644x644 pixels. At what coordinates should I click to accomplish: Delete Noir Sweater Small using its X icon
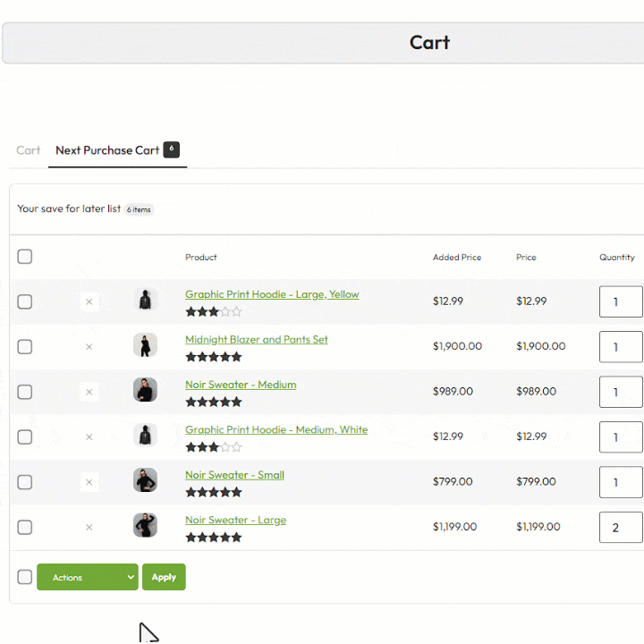pos(89,482)
